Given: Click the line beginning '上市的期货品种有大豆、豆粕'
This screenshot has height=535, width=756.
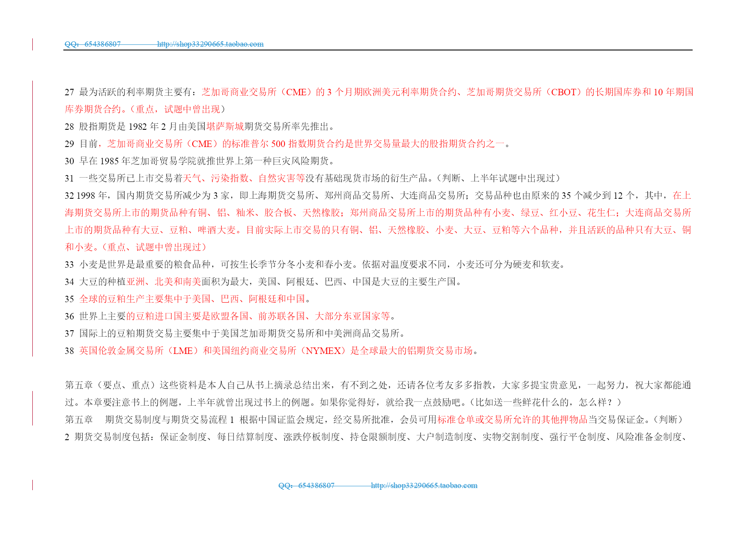Looking at the screenshot, I should pos(378,230).
